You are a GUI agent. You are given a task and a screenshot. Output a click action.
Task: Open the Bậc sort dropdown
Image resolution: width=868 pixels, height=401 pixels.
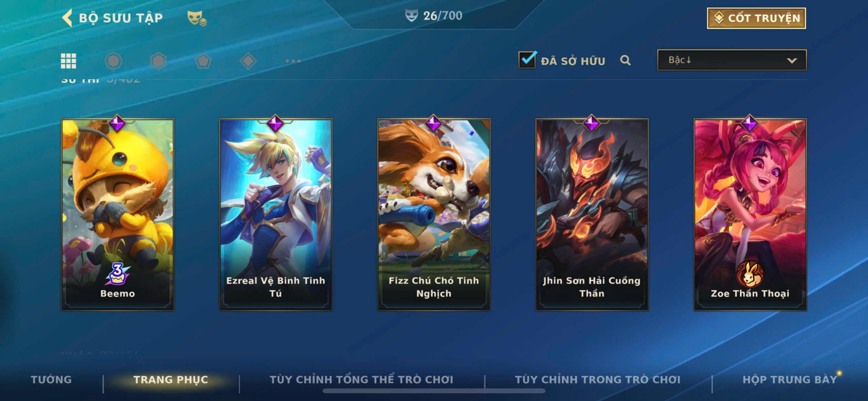(731, 60)
